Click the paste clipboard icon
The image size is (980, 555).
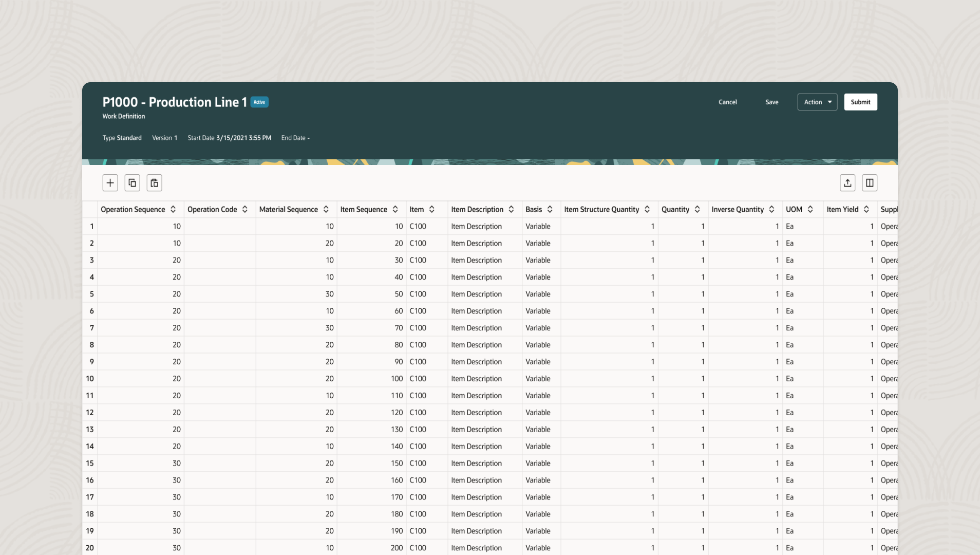point(154,183)
